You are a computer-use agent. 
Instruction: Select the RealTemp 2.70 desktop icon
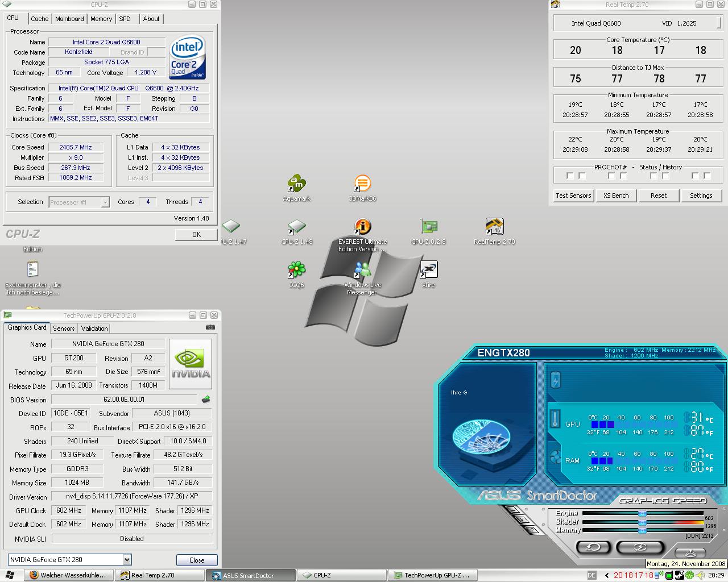tap(494, 231)
